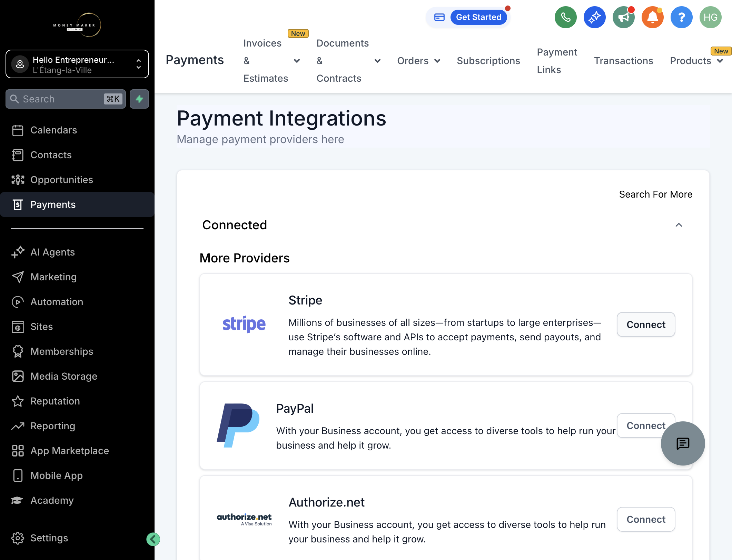Image resolution: width=732 pixels, height=560 pixels.
Task: Go to Reputation section
Action: click(77, 401)
